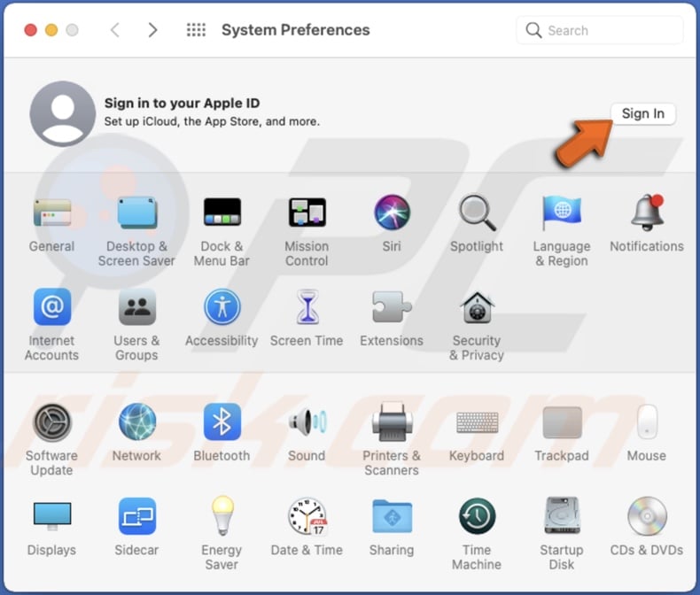The height and width of the screenshot is (595, 700).
Task: Open Mission Control preferences
Action: tap(307, 212)
